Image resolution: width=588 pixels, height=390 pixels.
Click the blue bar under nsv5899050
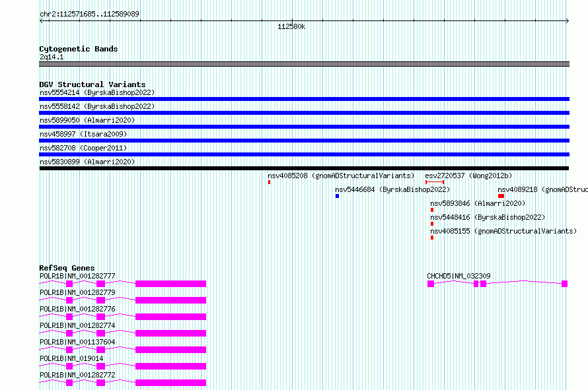pos(304,127)
